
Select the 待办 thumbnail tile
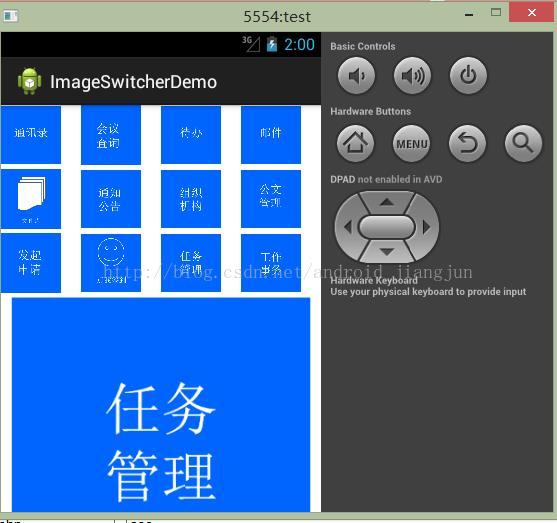191,135
